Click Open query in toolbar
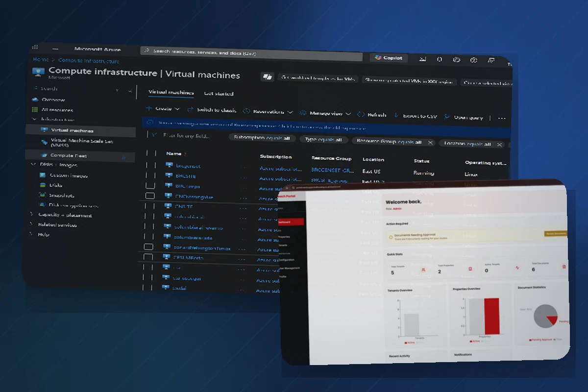The width and height of the screenshot is (588, 392). [464, 117]
